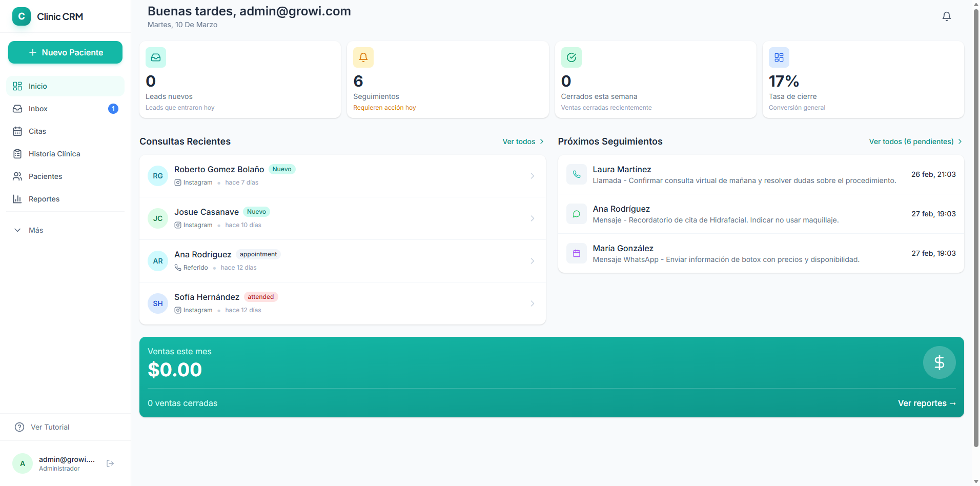Click the logout icon beside admin account
The width and height of the screenshot is (980, 486).
110,463
